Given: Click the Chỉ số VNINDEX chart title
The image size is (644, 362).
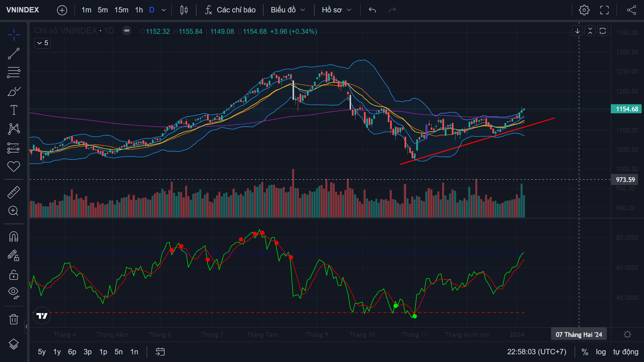Looking at the screenshot, I should click(74, 31).
